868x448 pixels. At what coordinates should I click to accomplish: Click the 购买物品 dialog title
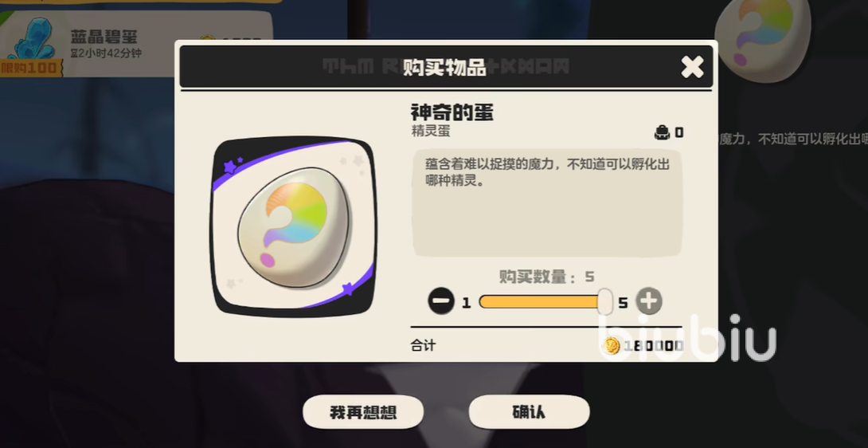444,67
